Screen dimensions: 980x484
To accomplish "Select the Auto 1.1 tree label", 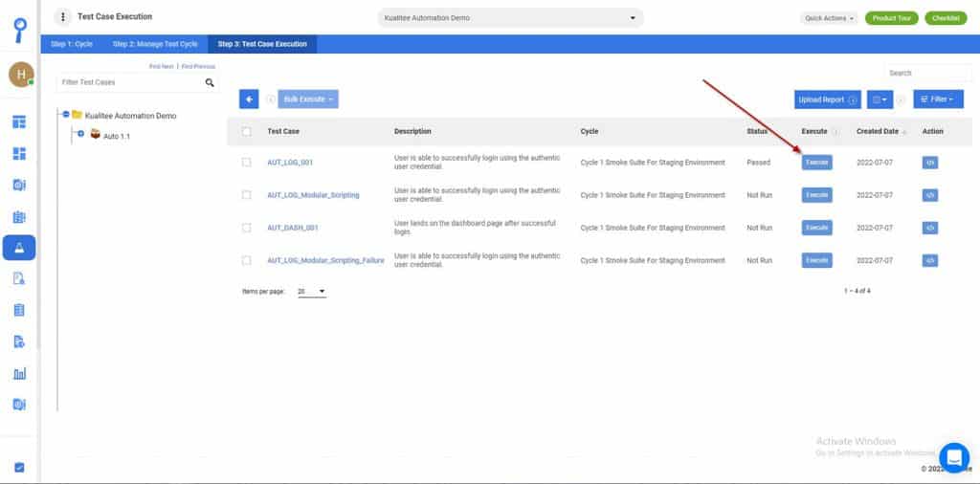I will 117,136.
